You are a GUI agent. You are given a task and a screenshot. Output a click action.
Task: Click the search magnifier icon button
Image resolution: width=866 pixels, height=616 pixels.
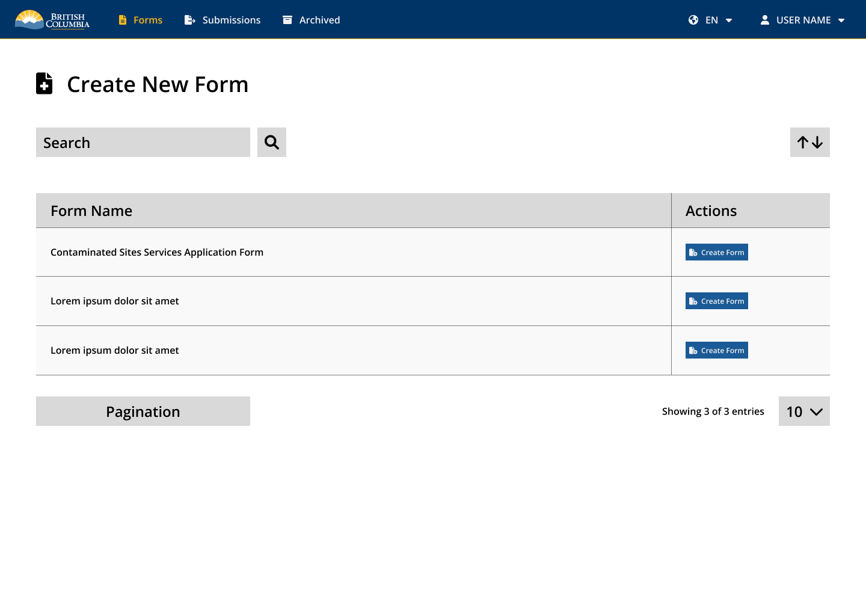tap(272, 143)
